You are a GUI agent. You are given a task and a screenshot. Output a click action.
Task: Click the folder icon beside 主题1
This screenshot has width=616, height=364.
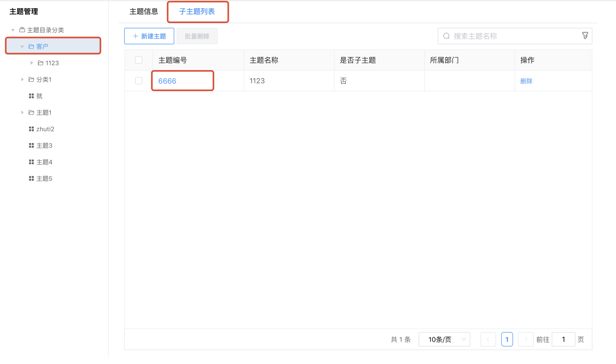click(x=31, y=112)
